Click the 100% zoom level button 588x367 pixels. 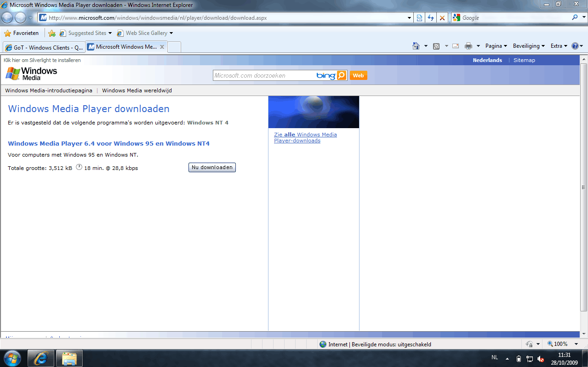[557, 344]
